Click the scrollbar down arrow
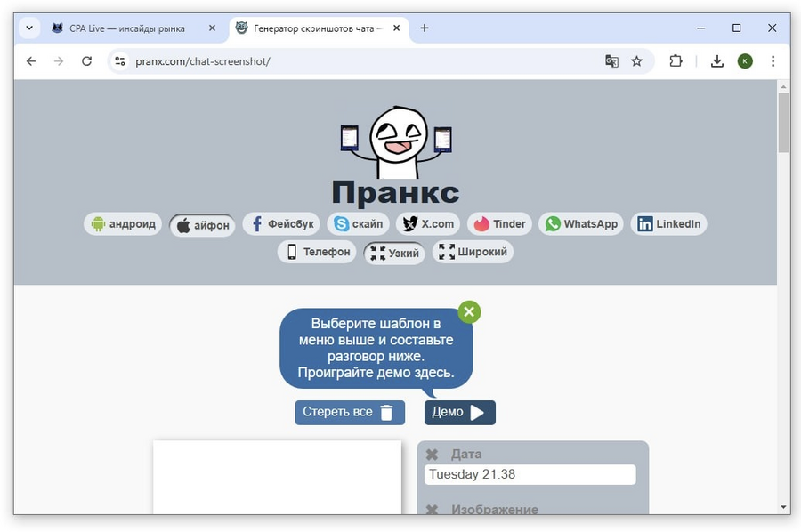 [x=783, y=507]
